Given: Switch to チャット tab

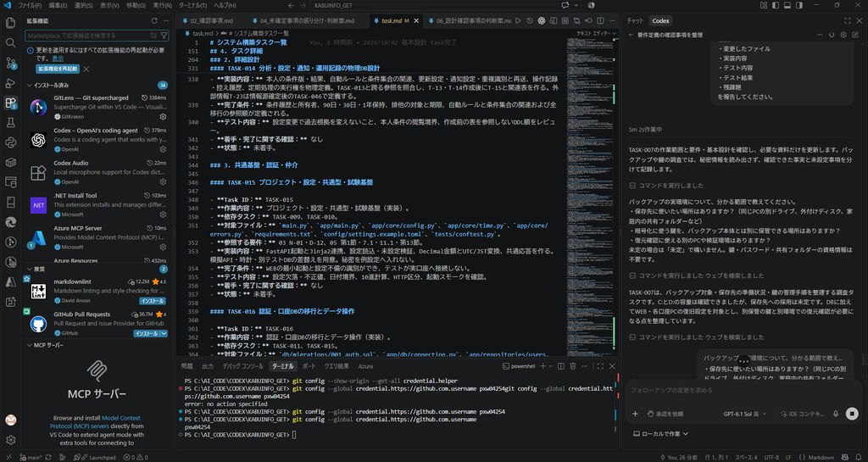Looking at the screenshot, I should coord(635,21).
